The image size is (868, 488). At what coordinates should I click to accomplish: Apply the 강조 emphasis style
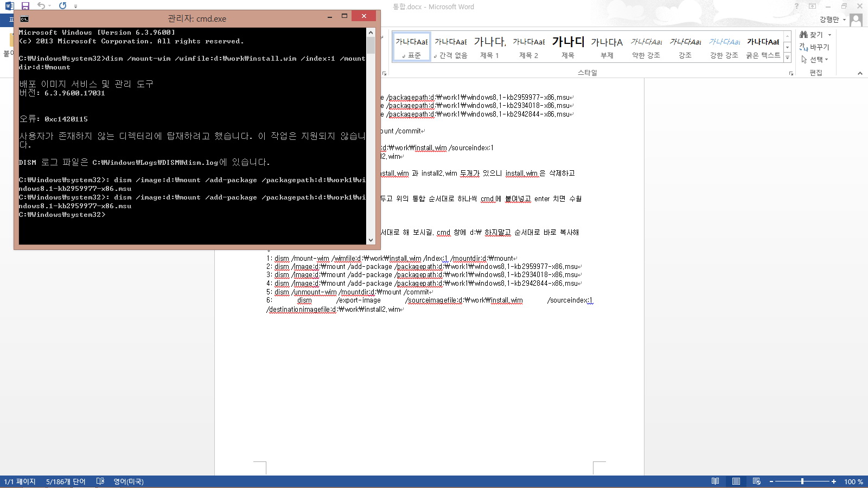(685, 47)
